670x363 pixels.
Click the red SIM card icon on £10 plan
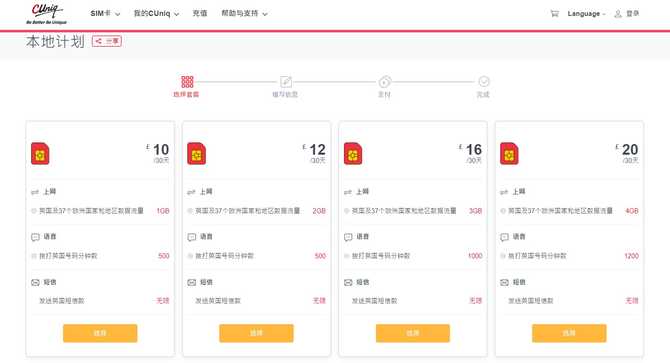click(40, 154)
